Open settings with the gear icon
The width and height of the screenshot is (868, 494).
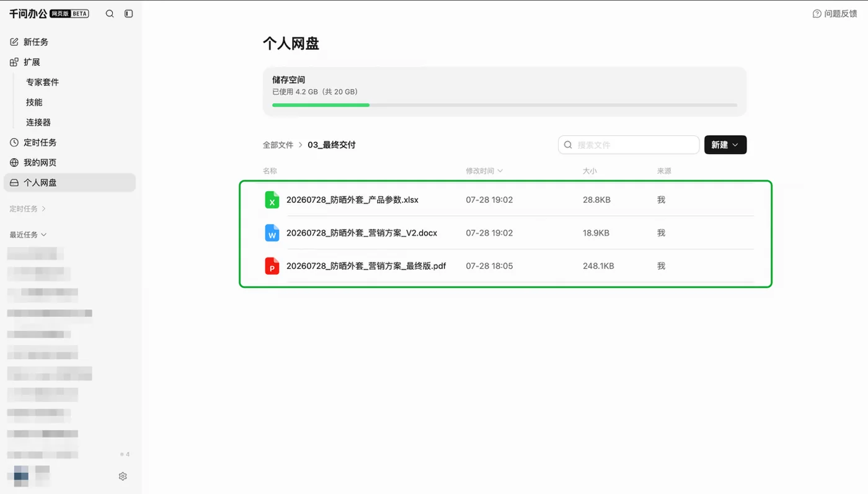[x=123, y=477]
